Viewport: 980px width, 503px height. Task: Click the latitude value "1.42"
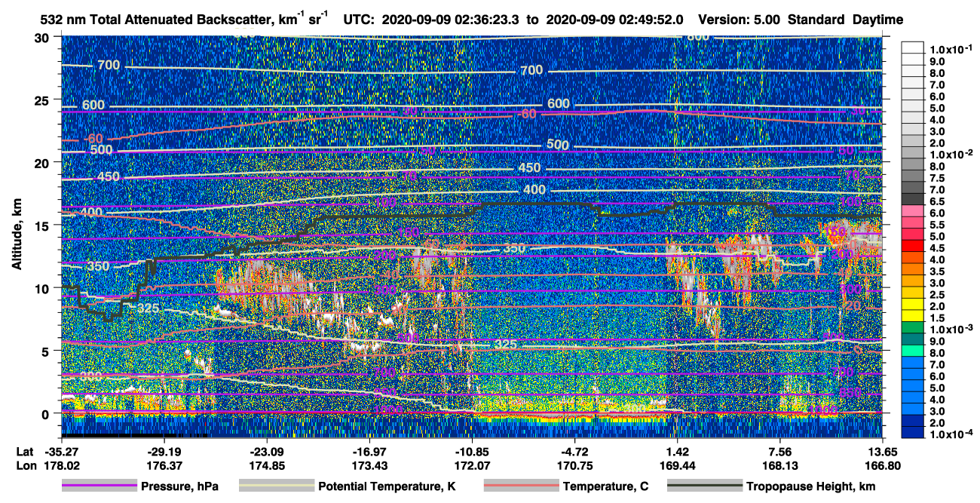point(678,452)
